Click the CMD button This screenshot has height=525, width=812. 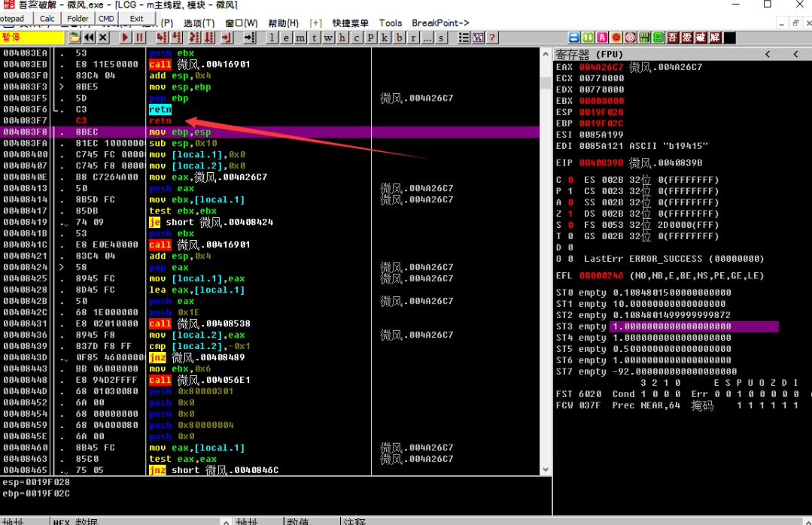point(107,18)
